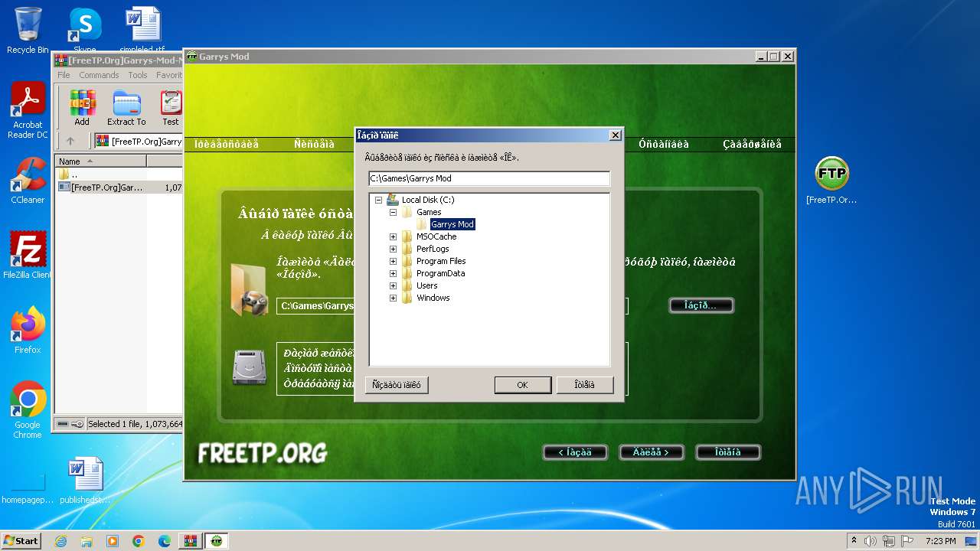Open the Commands menu in WinRAR
The height and width of the screenshot is (551, 980).
(x=99, y=75)
